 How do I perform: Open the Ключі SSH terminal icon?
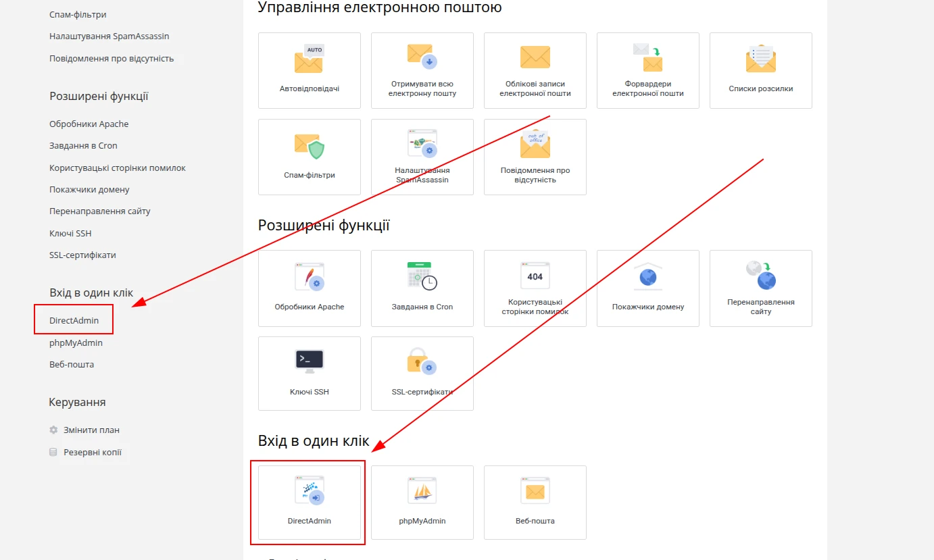pyautogui.click(x=310, y=361)
